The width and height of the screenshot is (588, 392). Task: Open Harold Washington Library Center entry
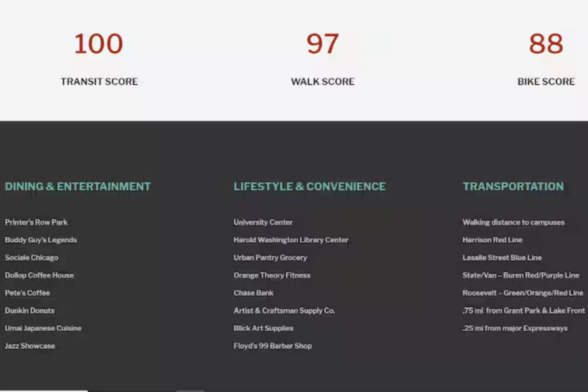pyautogui.click(x=291, y=240)
